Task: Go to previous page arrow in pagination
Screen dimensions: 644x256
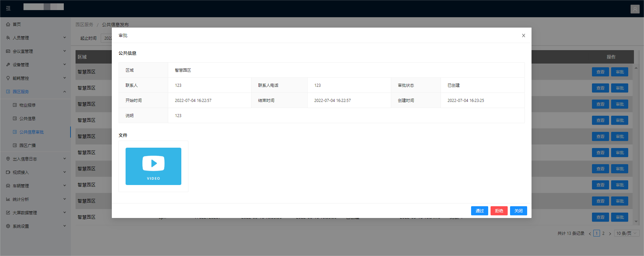Action: click(x=590, y=233)
